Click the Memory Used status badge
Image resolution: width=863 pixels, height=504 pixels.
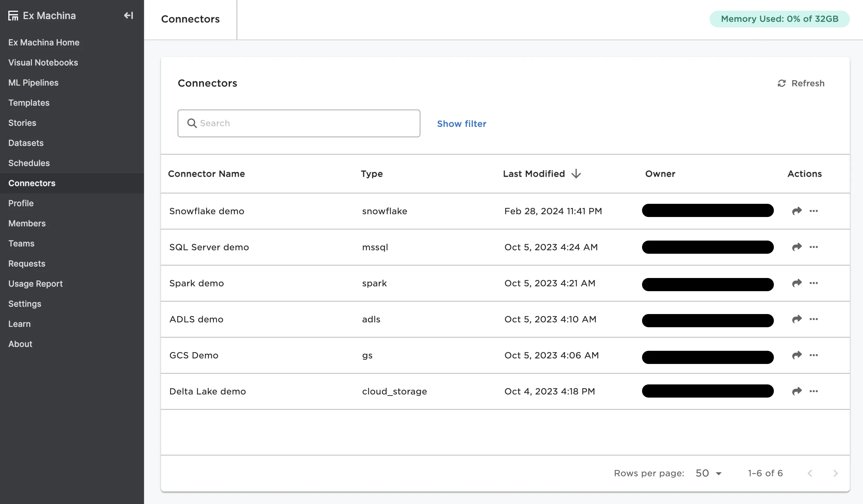coord(779,19)
